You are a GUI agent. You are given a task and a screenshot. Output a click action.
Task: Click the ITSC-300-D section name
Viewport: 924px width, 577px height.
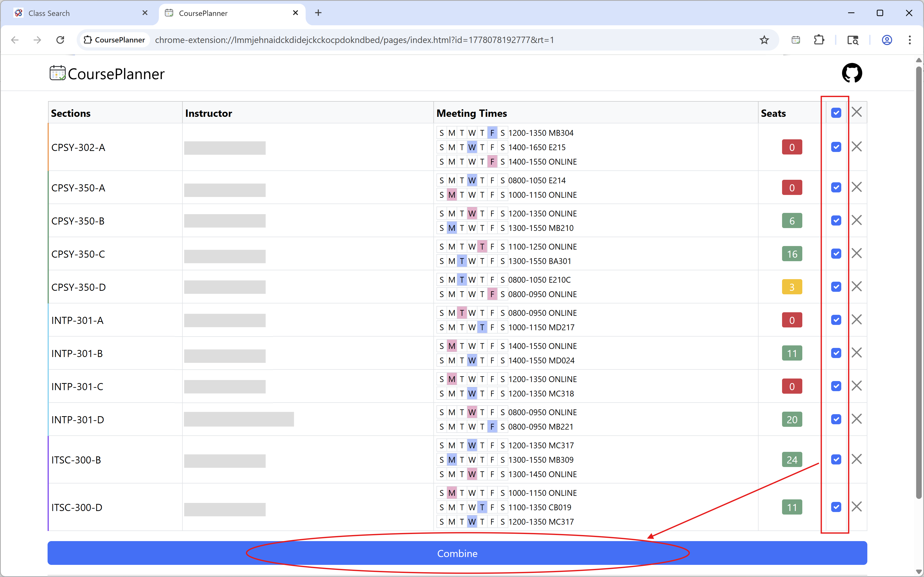[x=77, y=507]
